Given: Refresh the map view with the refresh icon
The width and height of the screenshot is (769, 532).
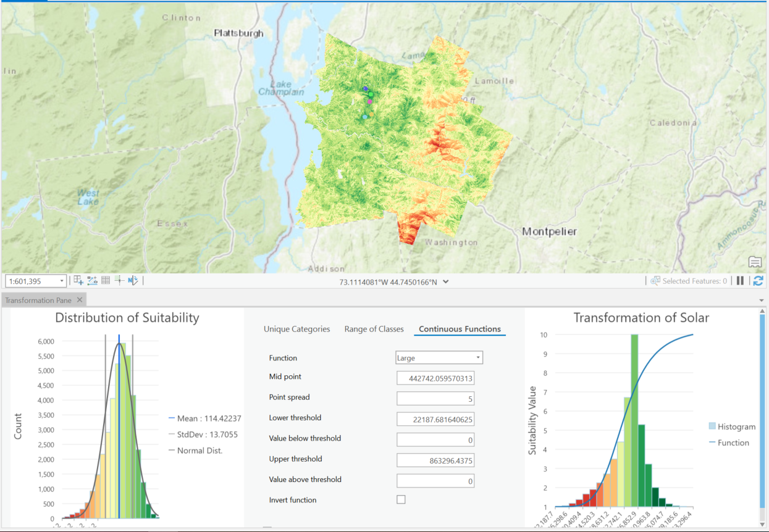Looking at the screenshot, I should pos(758,281).
